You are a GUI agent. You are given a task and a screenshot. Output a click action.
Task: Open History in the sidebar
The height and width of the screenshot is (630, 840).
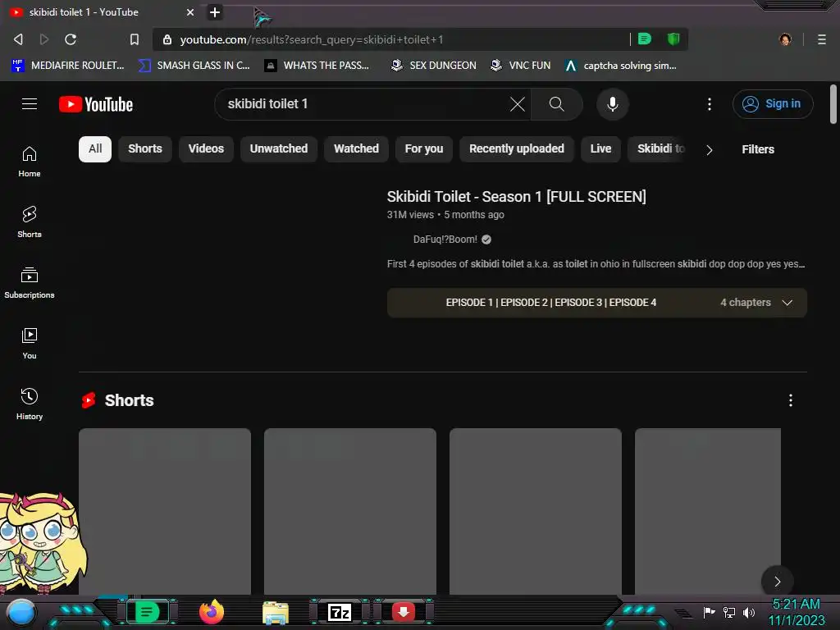pyautogui.click(x=30, y=404)
